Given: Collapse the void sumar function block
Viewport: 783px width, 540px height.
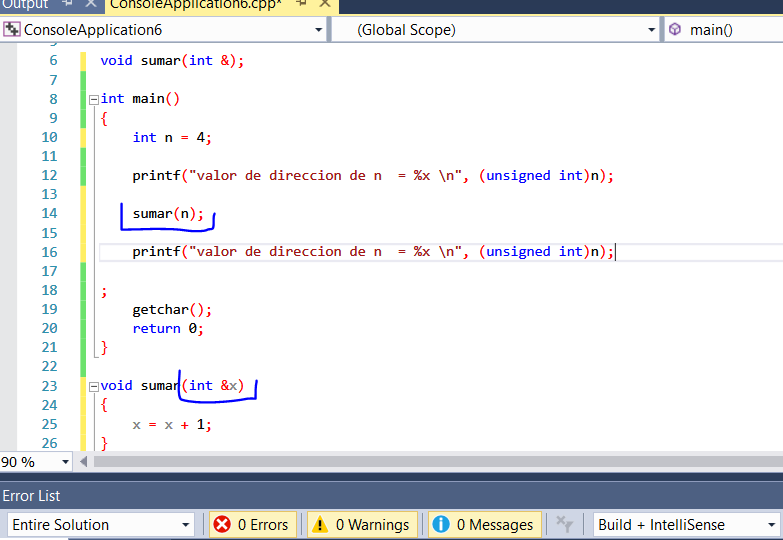Looking at the screenshot, I should click(93, 386).
